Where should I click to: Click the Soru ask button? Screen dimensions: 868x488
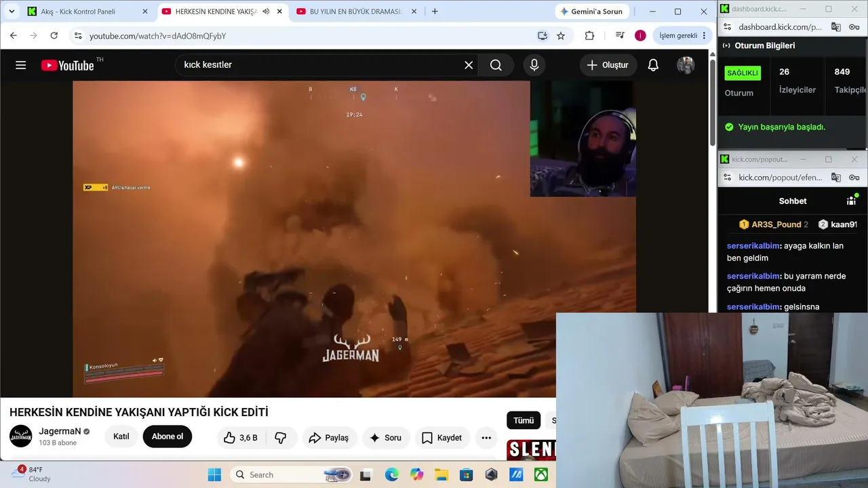click(385, 438)
